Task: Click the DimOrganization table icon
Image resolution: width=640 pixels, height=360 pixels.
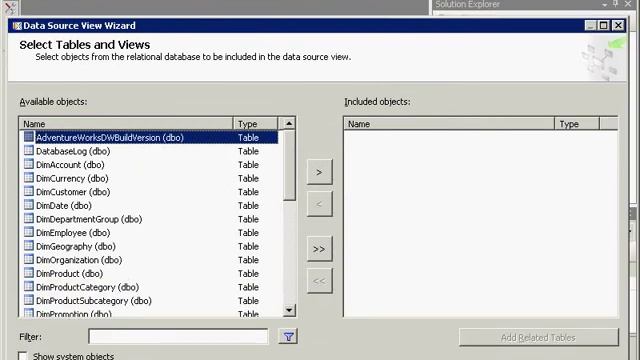Action: coord(29,259)
